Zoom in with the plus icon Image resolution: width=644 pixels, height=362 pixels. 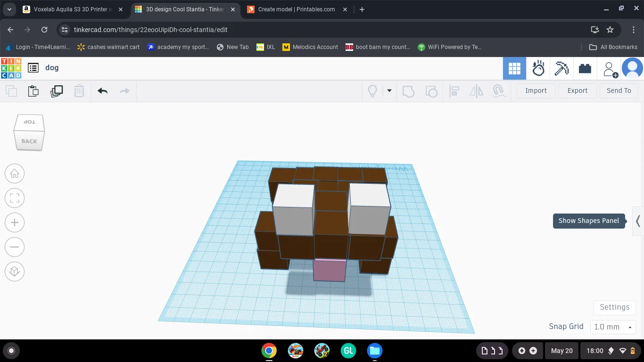(15, 223)
